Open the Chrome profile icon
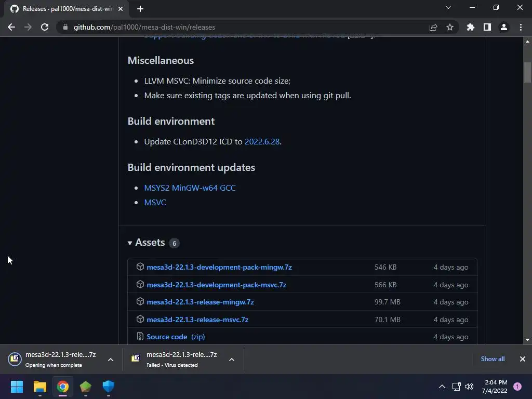This screenshot has width=532, height=399. click(504, 27)
